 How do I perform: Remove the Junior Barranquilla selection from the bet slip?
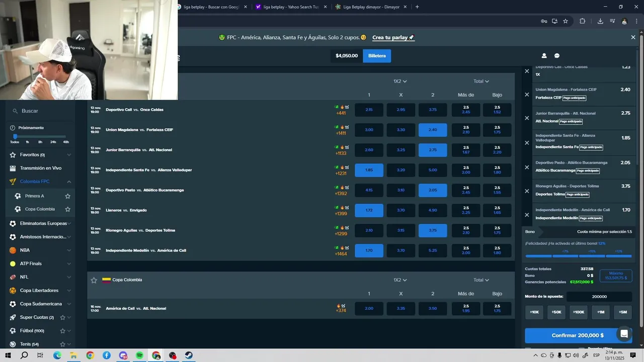[x=527, y=118]
